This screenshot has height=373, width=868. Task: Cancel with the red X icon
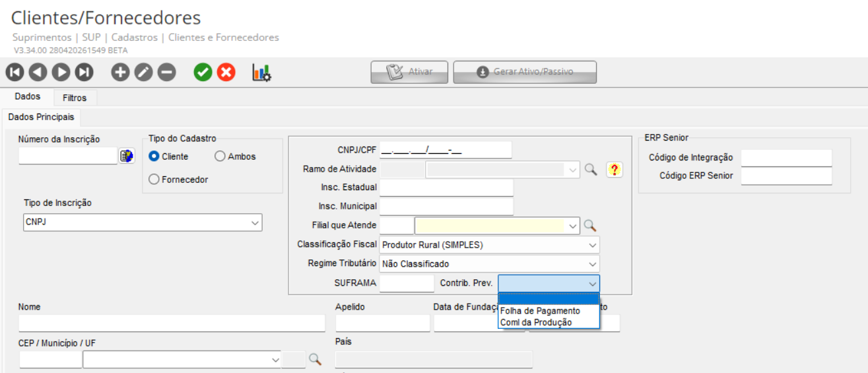pos(226,73)
